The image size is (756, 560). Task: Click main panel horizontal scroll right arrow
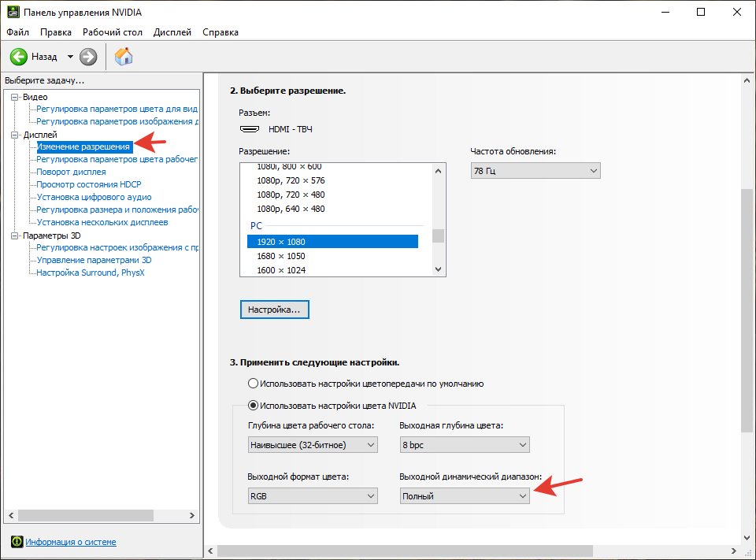tap(734, 551)
